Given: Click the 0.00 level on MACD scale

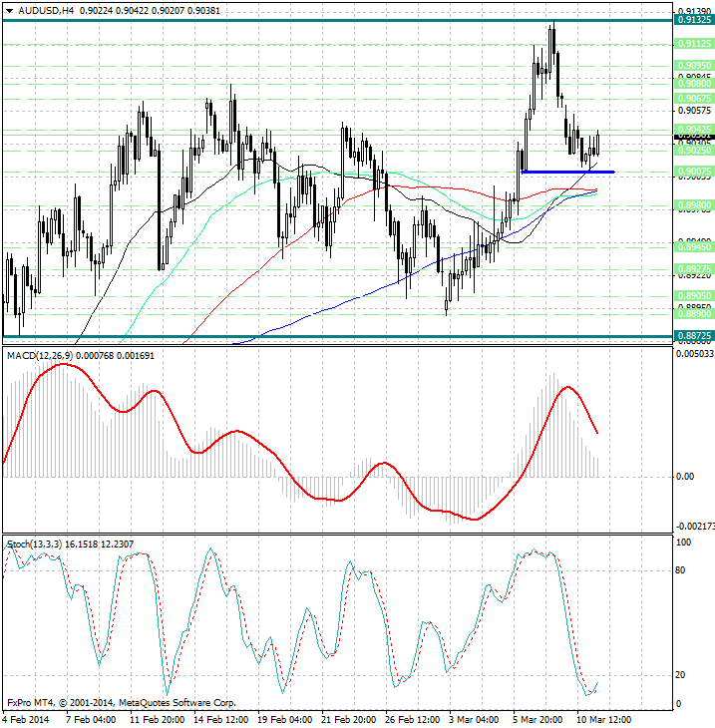Looking at the screenshot, I should [x=685, y=477].
